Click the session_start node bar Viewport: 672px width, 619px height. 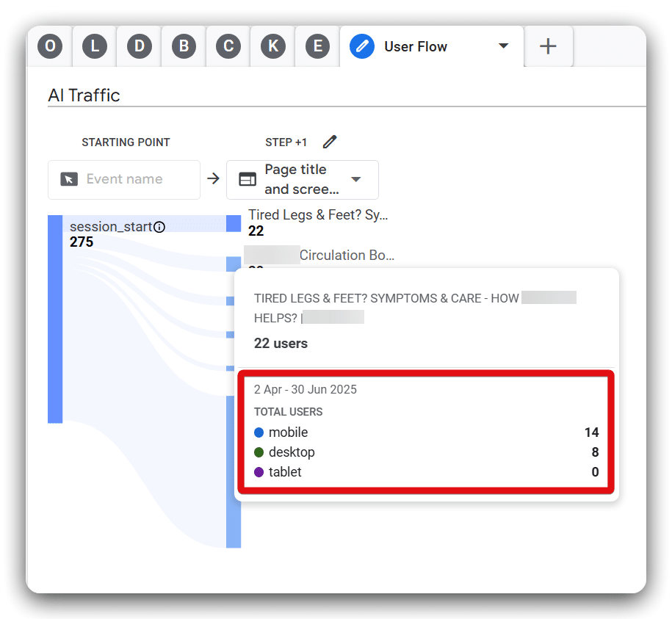[x=55, y=319]
